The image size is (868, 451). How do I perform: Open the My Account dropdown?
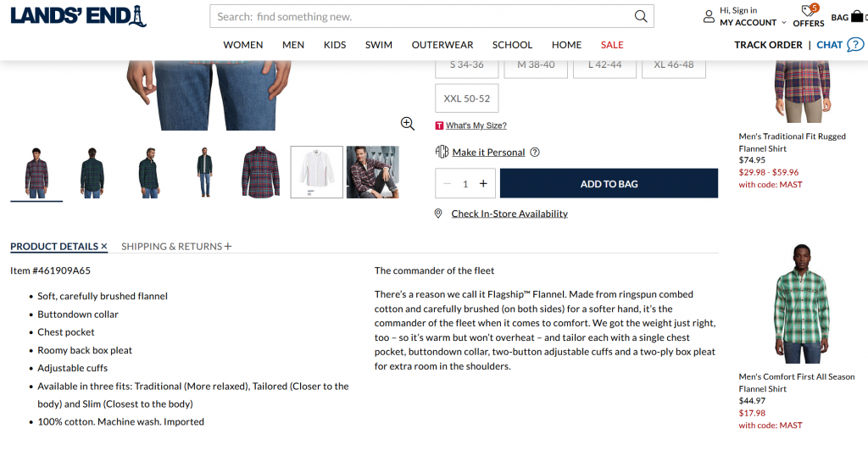[753, 23]
